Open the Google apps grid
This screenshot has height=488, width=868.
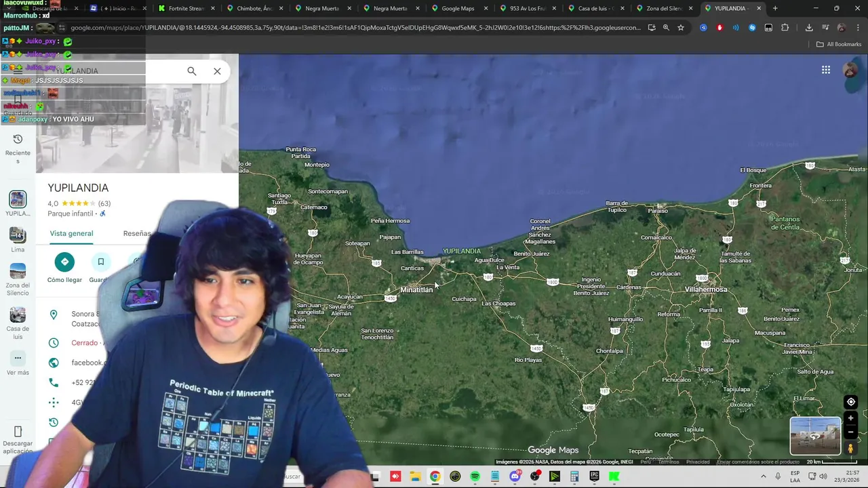(826, 70)
